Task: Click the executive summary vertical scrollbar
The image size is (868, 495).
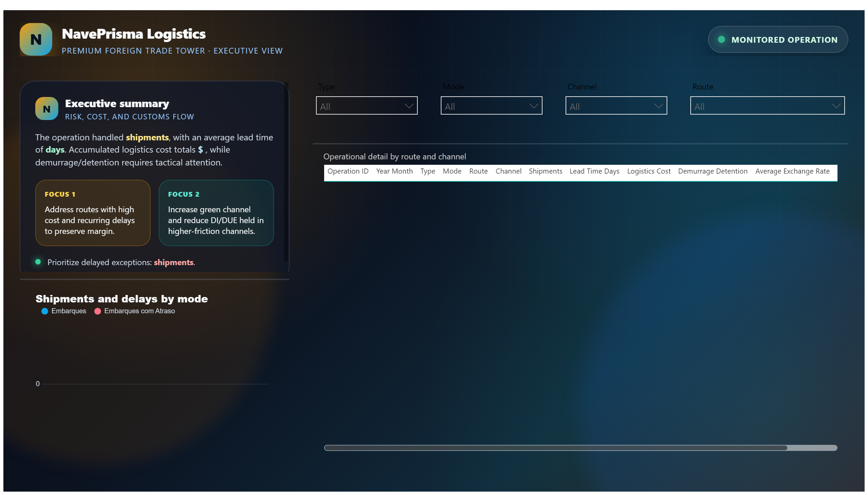Action: coord(286,172)
